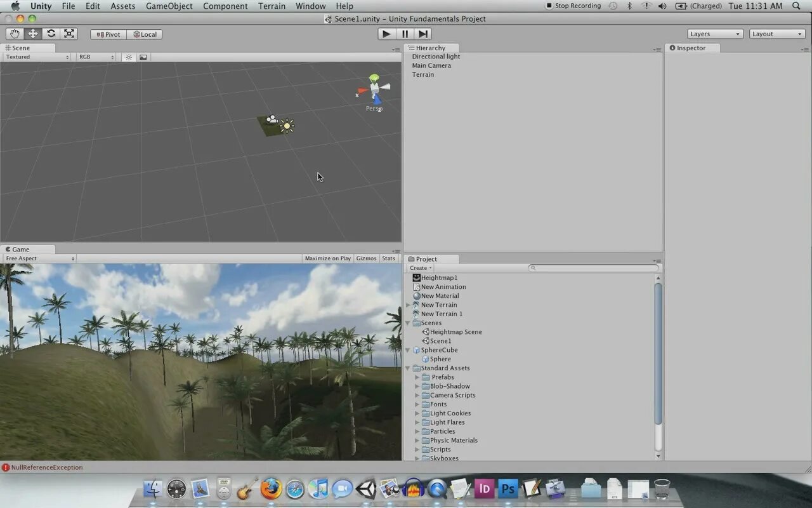The height and width of the screenshot is (508, 812).
Task: Open the Layers dropdown
Action: 715,34
